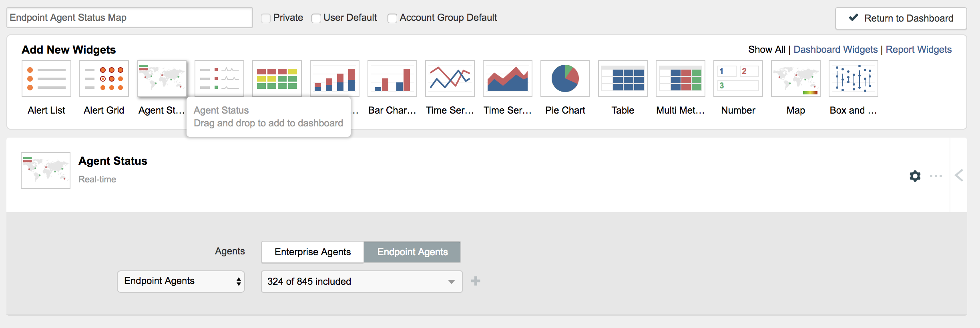Click Return to Dashboard button
The height and width of the screenshot is (328, 980).
pyautogui.click(x=901, y=18)
